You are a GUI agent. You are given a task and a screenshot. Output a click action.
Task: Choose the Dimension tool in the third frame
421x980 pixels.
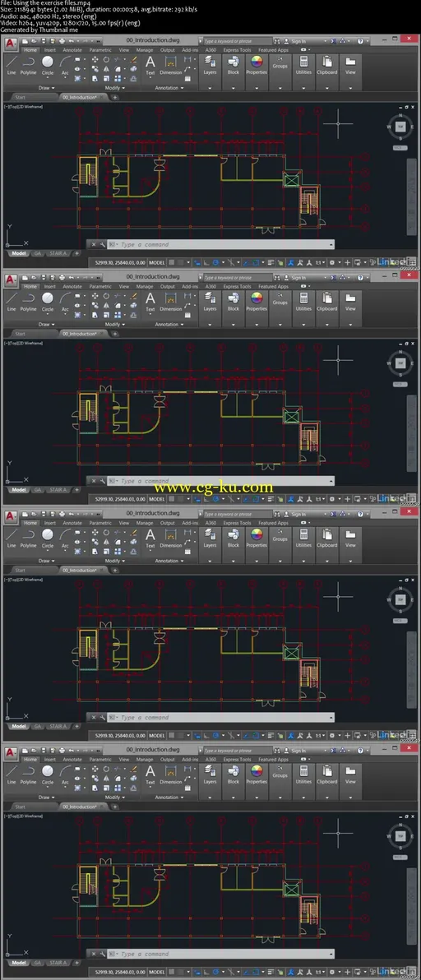(x=171, y=538)
